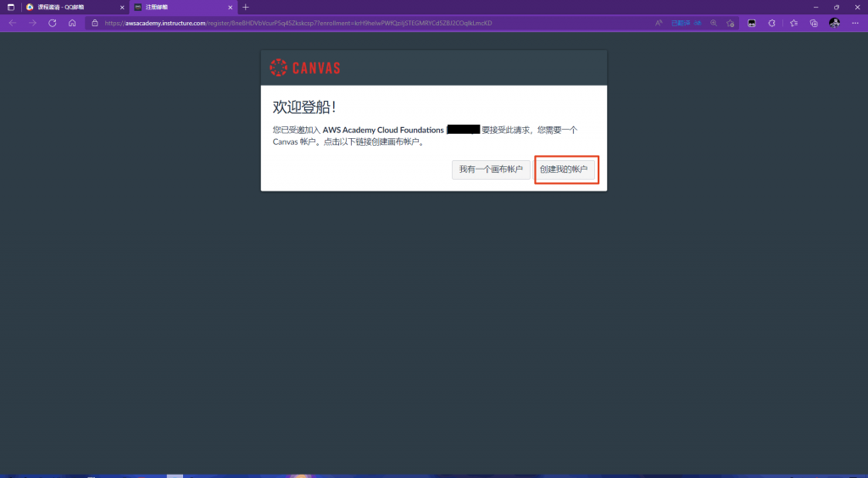Open the user profile avatar
The image size is (868, 478).
pos(834,23)
